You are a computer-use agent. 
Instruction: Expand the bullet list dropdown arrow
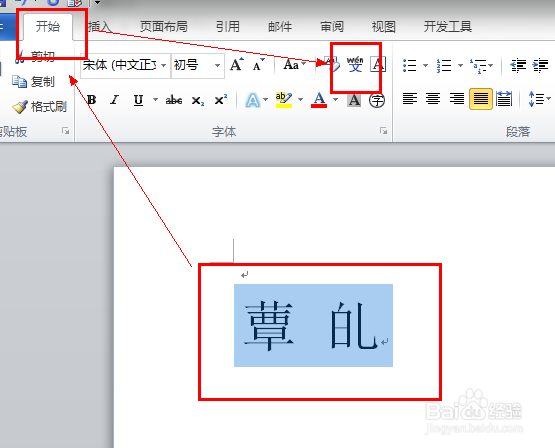click(425, 65)
